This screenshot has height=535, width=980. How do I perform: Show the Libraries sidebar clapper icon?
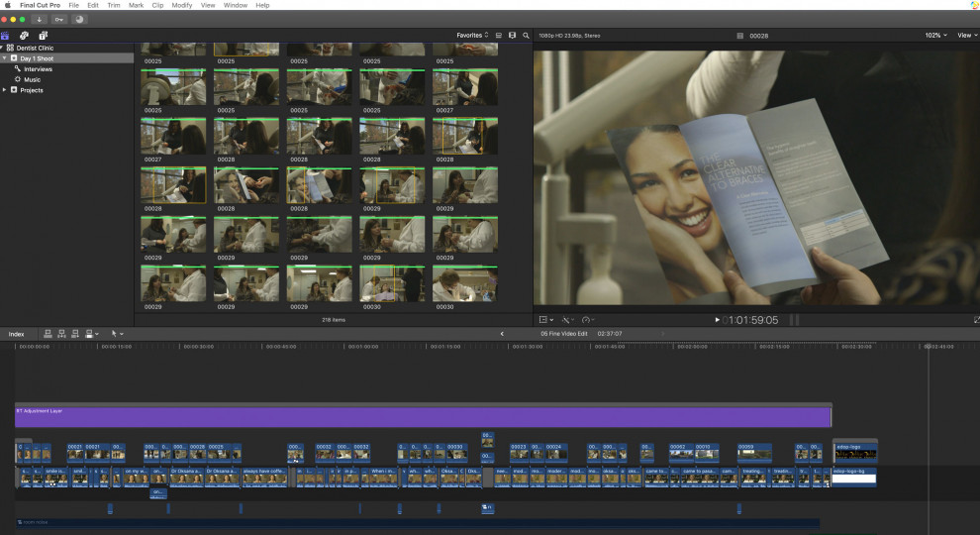(5, 36)
